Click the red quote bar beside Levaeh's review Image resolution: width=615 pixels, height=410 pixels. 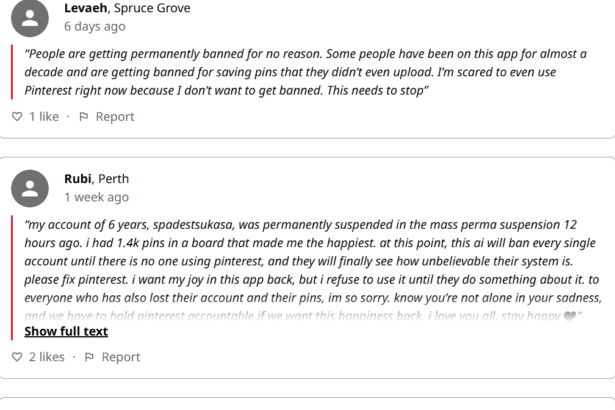(13, 72)
